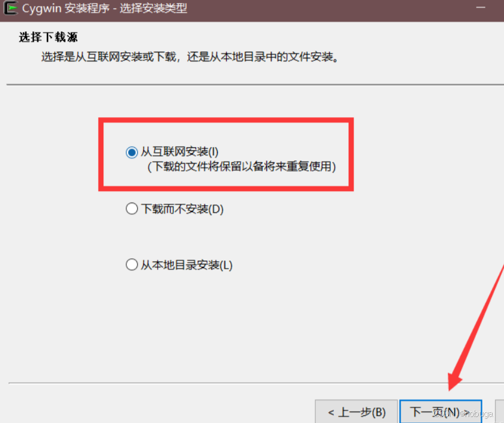
Task: Click the label text 下载而不安装(D)
Action: tap(182, 209)
